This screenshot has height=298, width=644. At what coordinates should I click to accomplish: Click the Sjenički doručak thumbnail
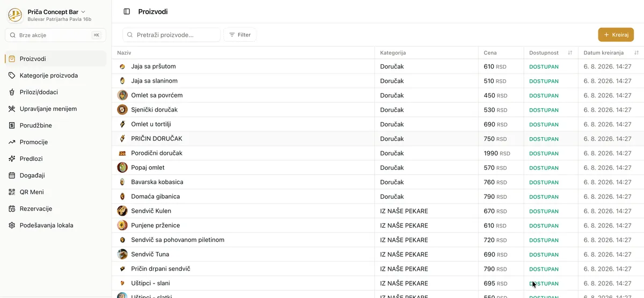click(x=122, y=110)
